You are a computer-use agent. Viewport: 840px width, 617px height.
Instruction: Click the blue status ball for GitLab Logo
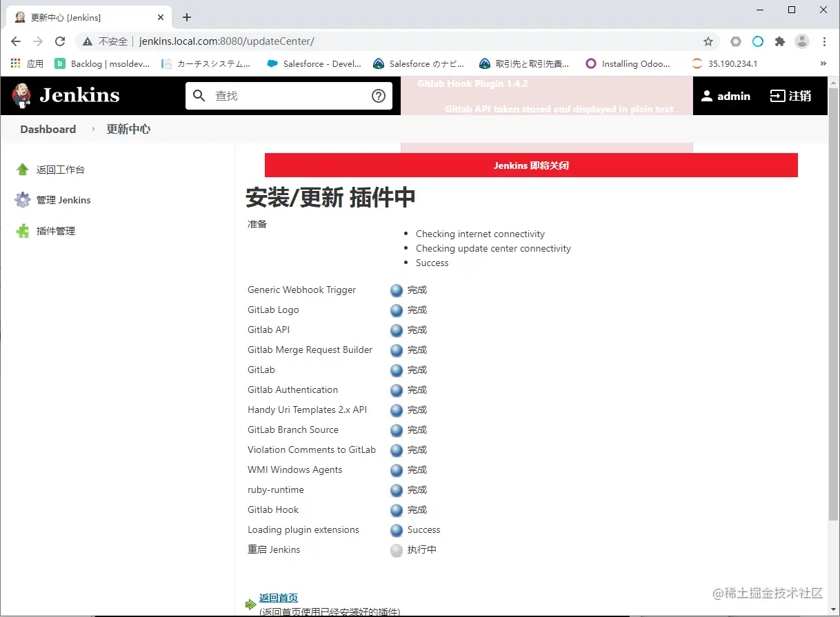pyautogui.click(x=397, y=310)
